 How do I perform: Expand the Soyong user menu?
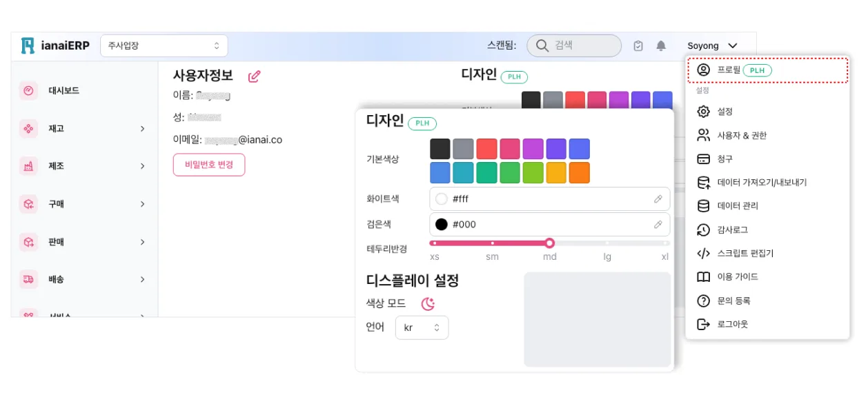click(713, 46)
